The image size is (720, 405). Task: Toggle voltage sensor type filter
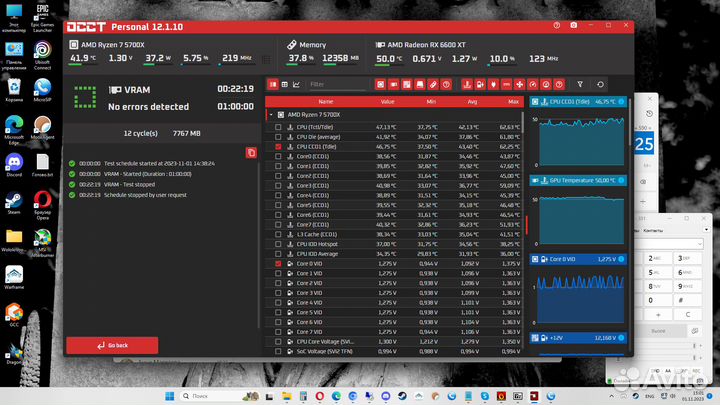(480, 84)
